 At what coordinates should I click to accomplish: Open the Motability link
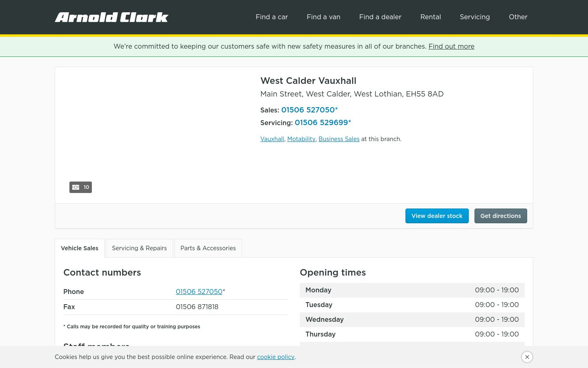[301, 139]
